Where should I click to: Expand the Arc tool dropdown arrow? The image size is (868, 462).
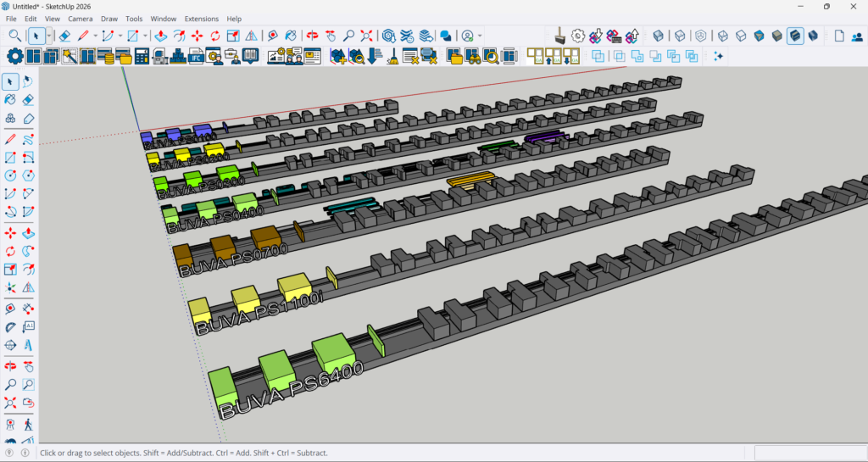pyautogui.click(x=120, y=36)
